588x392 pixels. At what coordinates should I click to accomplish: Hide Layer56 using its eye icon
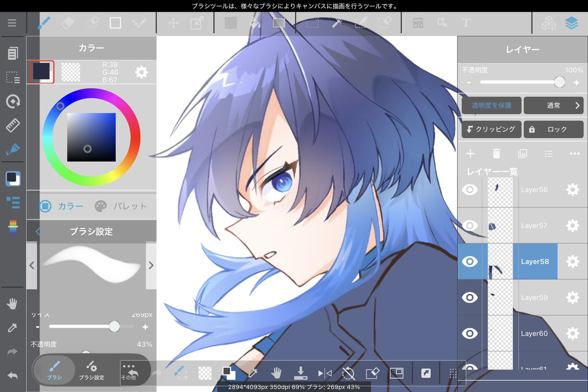click(469, 189)
